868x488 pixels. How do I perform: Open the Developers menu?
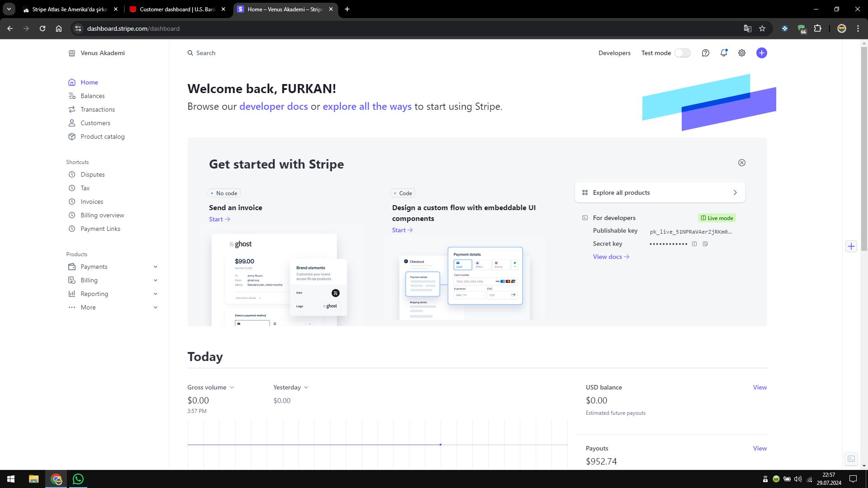pos(614,53)
